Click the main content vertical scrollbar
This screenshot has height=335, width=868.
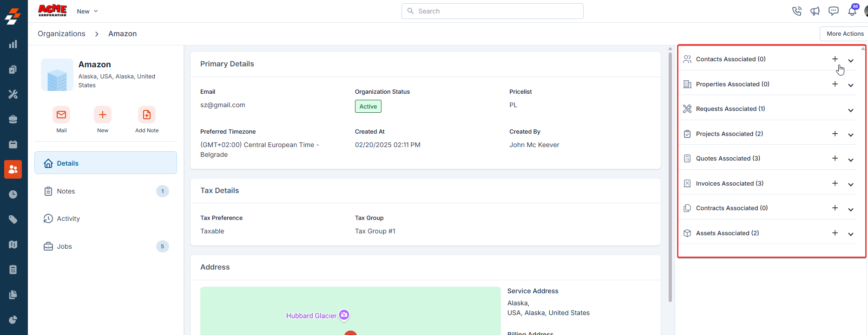coord(670,176)
